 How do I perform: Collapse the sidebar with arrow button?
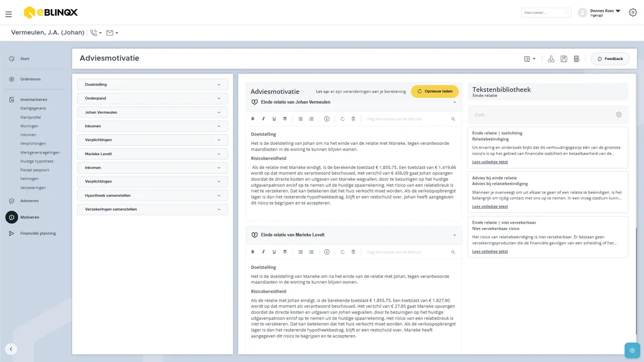[11, 349]
